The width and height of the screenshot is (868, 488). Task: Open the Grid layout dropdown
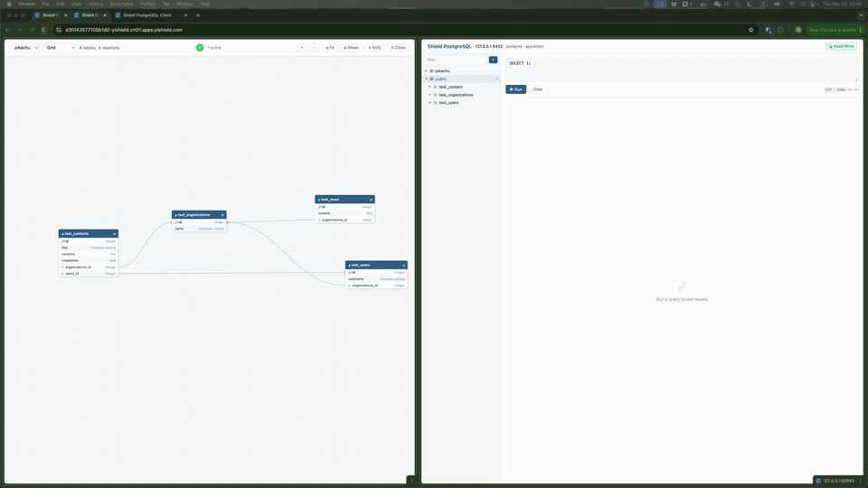(x=59, y=48)
